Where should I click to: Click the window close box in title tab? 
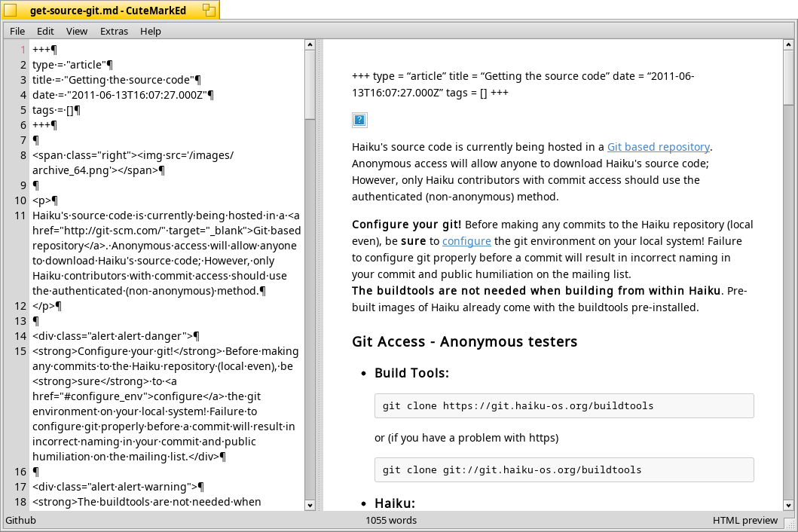click(11, 10)
